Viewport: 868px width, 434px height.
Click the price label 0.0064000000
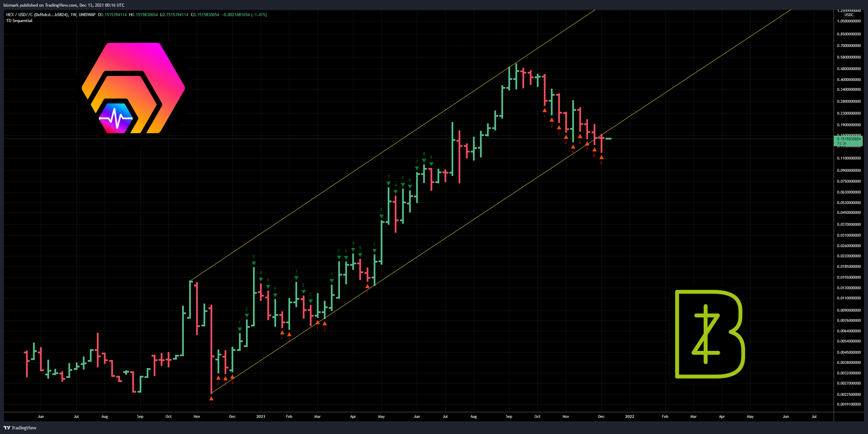coord(849,331)
